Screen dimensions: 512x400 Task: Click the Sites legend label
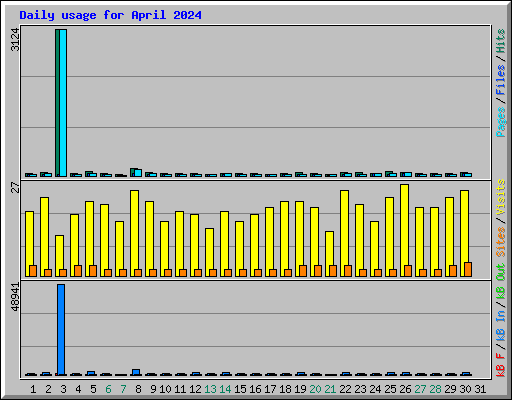coord(501,242)
